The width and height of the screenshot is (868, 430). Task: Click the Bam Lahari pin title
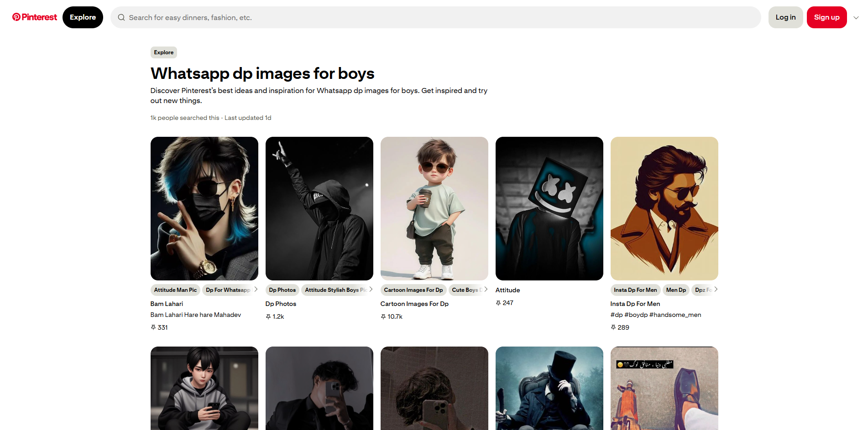(x=167, y=304)
